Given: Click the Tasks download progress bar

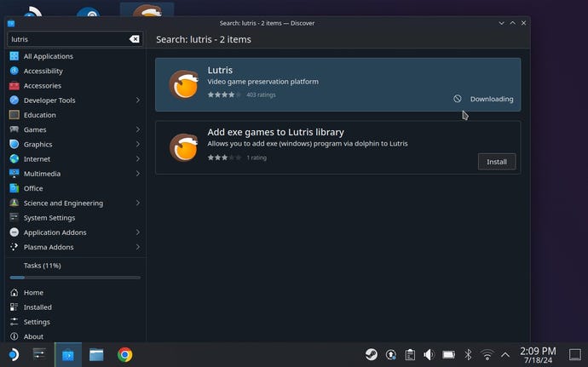Looking at the screenshot, I should [75, 278].
